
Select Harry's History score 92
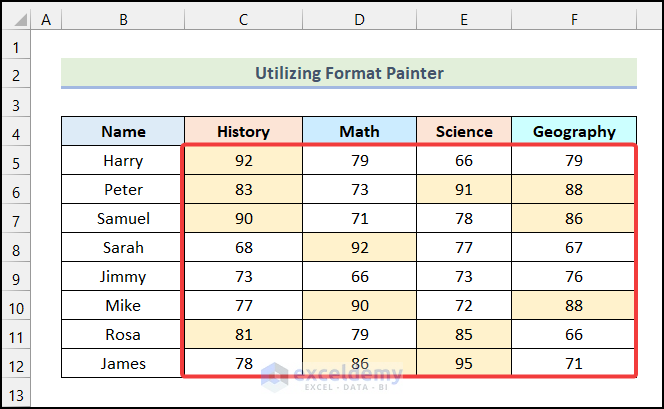243,161
